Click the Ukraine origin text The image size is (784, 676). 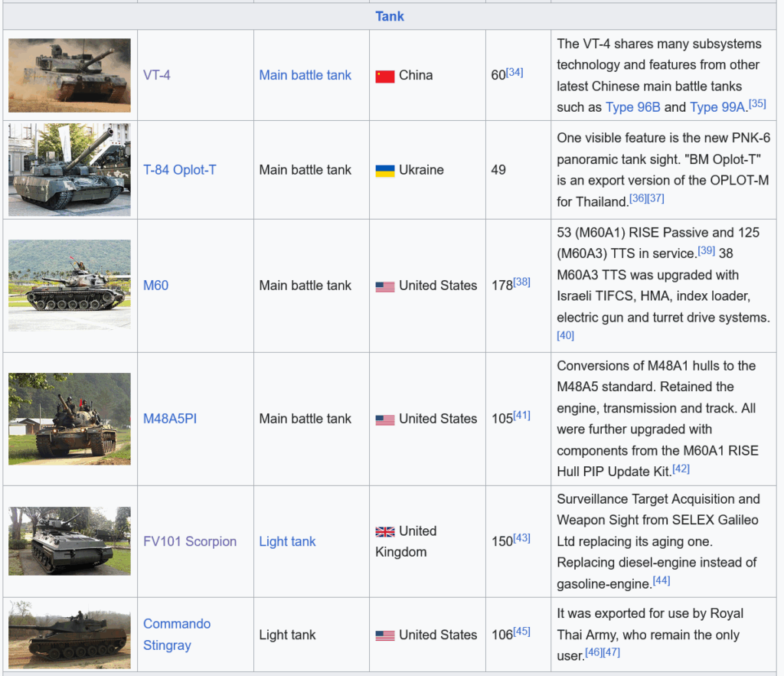click(422, 170)
